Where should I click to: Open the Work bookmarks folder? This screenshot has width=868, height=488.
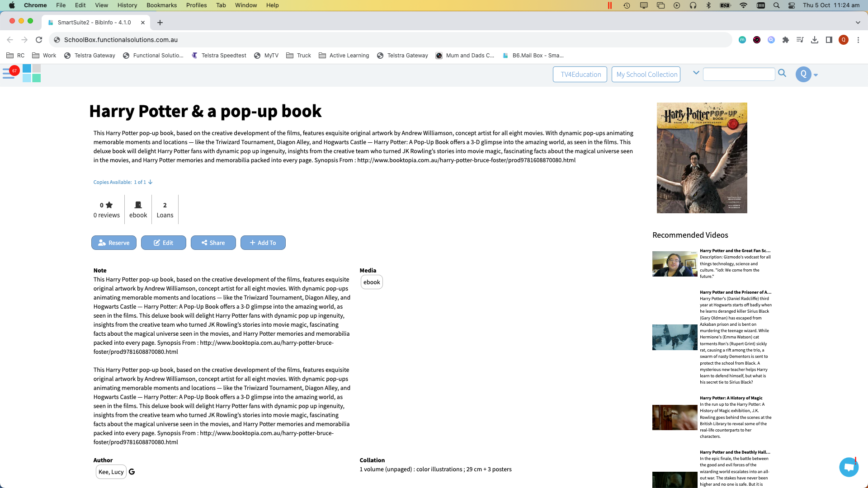[44, 56]
